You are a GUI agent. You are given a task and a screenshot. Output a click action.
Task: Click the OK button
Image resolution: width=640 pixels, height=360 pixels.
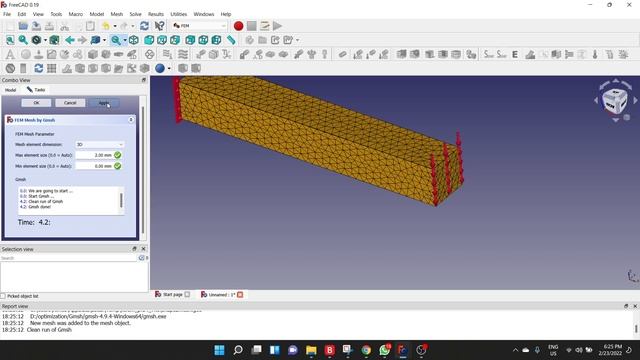point(36,103)
